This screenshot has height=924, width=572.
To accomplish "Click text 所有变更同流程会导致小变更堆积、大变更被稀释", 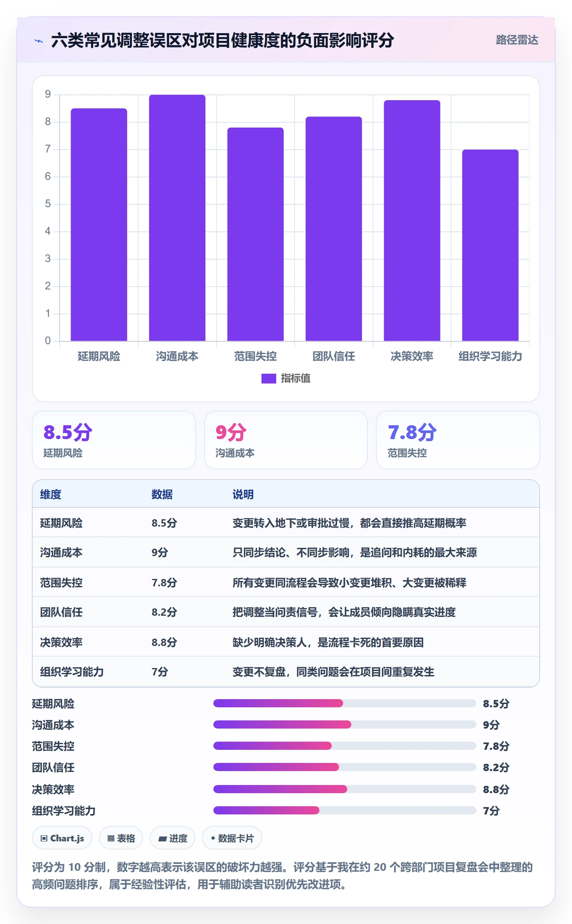I will click(349, 583).
